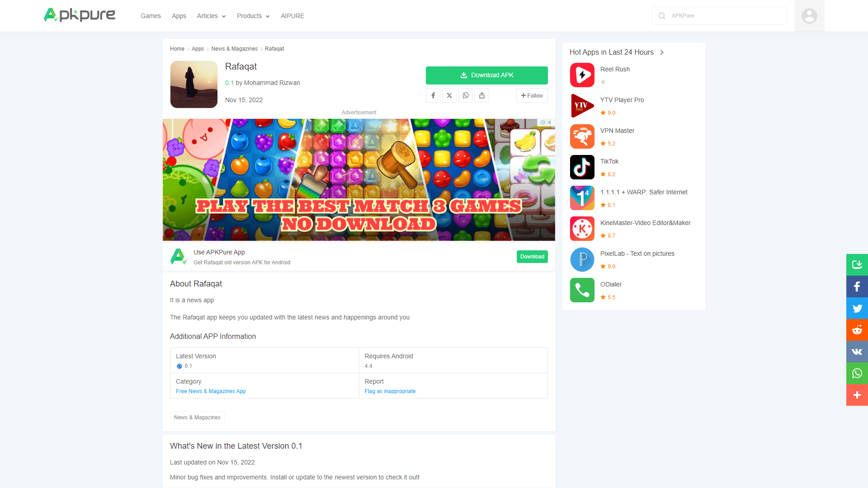Click the orange plus (more share options) button in the right sidebar
The height and width of the screenshot is (488, 868).
(857, 395)
